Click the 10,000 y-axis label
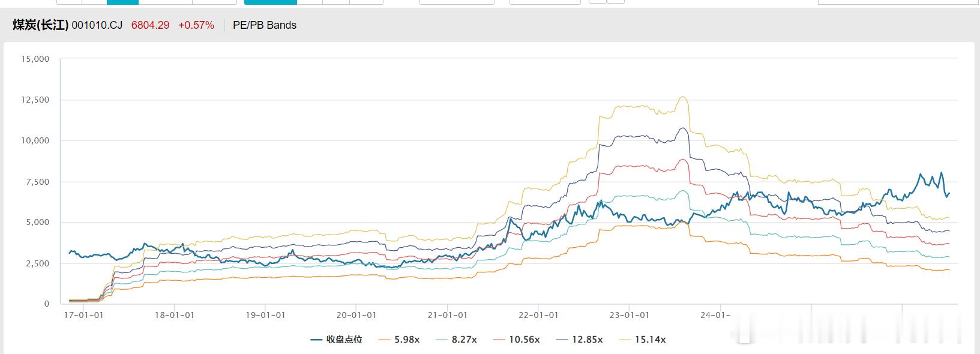Image resolution: width=980 pixels, height=354 pixels. pyautogui.click(x=35, y=140)
